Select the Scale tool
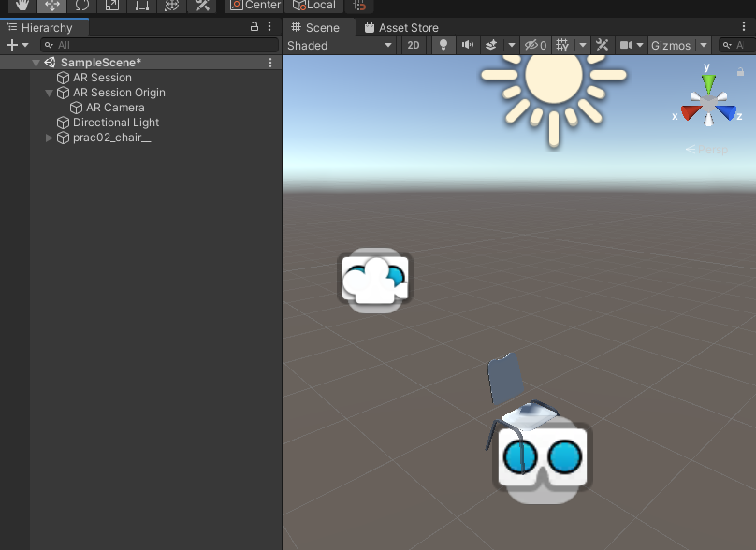The height and width of the screenshot is (550, 756). [x=112, y=6]
